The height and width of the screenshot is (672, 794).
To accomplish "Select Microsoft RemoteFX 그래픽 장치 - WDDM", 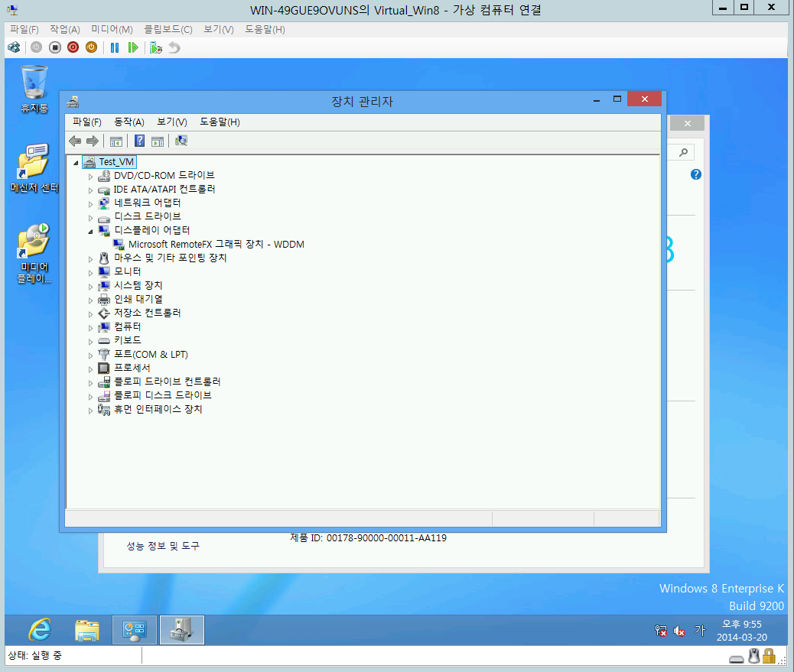I will [216, 245].
